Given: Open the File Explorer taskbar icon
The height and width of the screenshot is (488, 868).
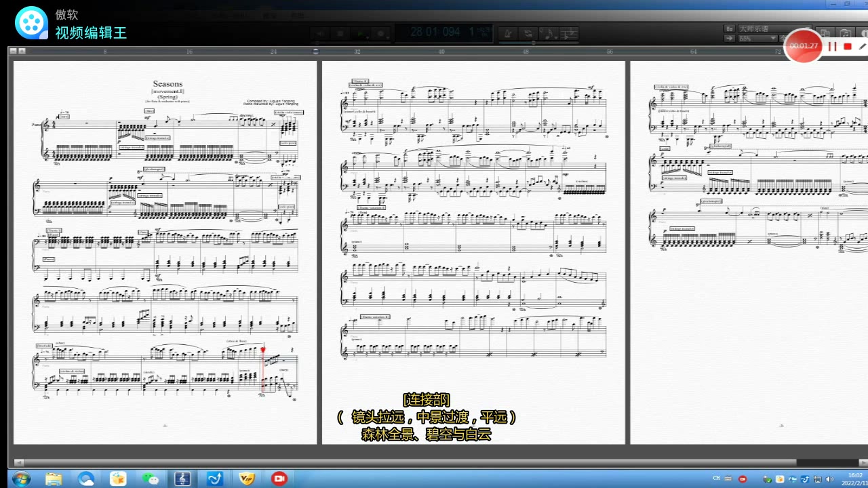Looking at the screenshot, I should (54, 479).
